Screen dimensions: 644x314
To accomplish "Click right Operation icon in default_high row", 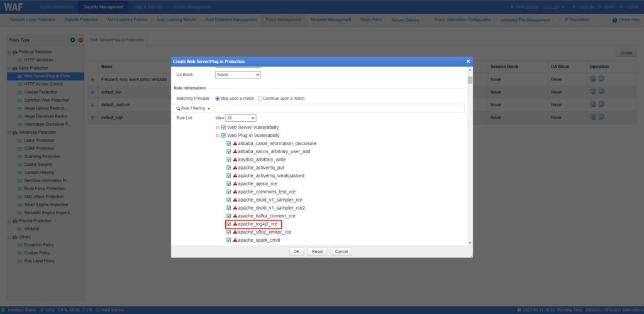I will tap(601, 117).
